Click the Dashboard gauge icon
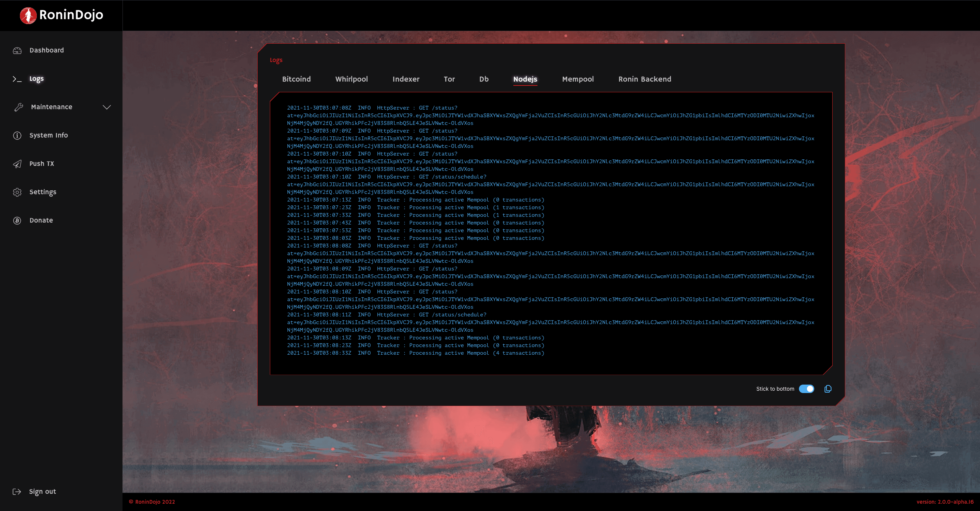980x511 pixels. pos(17,51)
